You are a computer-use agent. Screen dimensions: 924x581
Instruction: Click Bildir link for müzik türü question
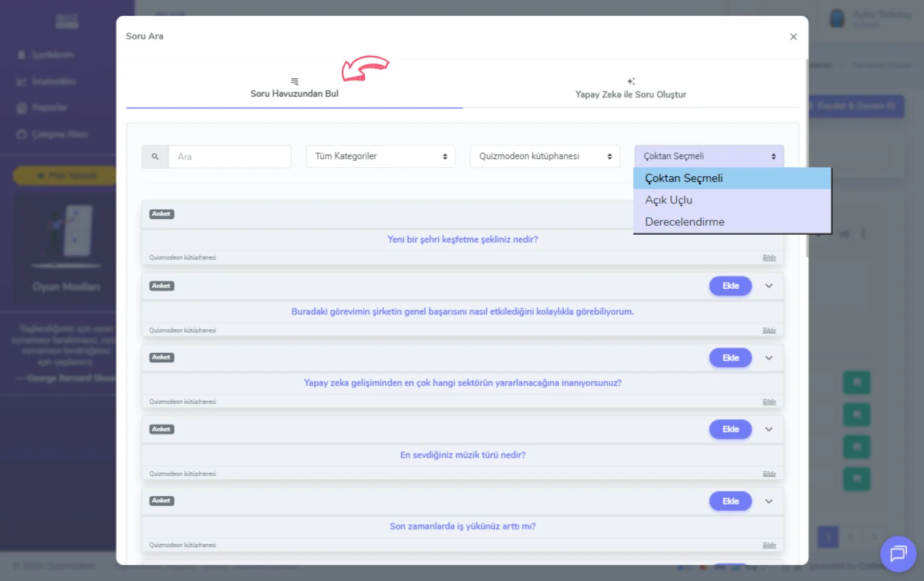[769, 474]
